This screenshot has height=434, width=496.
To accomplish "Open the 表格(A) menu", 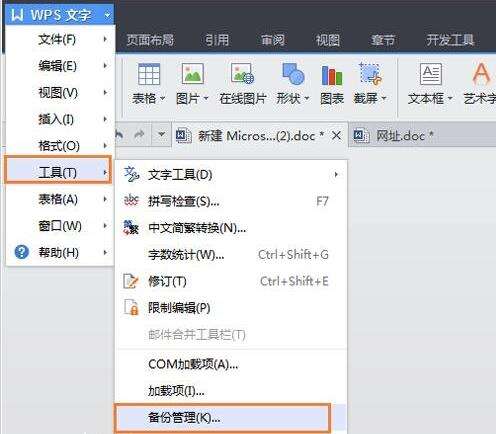I will tap(60, 199).
